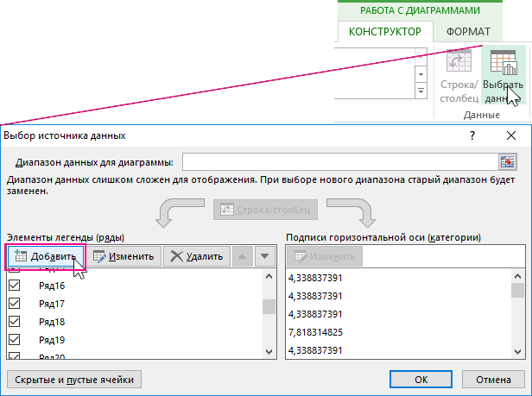Move series up with the up arrow
The height and width of the screenshot is (396, 532).
coord(243,255)
